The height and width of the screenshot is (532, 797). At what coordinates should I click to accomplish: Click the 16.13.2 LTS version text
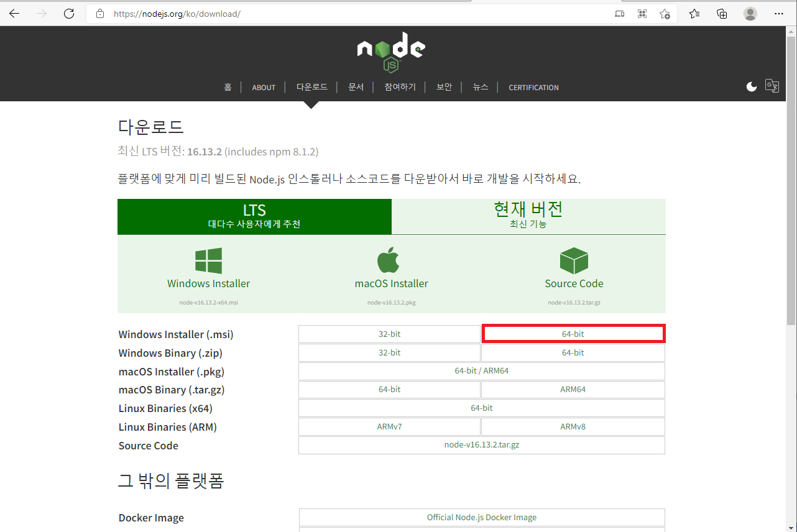tap(205, 152)
